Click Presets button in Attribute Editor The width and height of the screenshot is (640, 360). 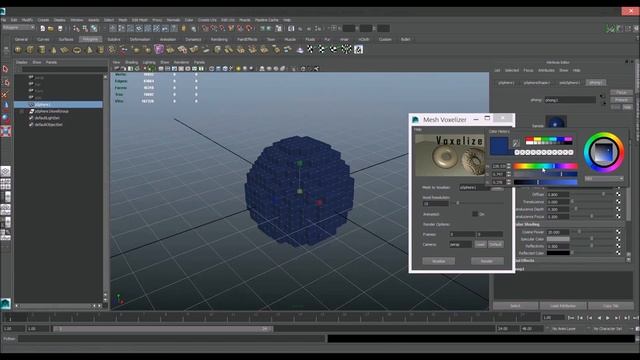point(621,100)
